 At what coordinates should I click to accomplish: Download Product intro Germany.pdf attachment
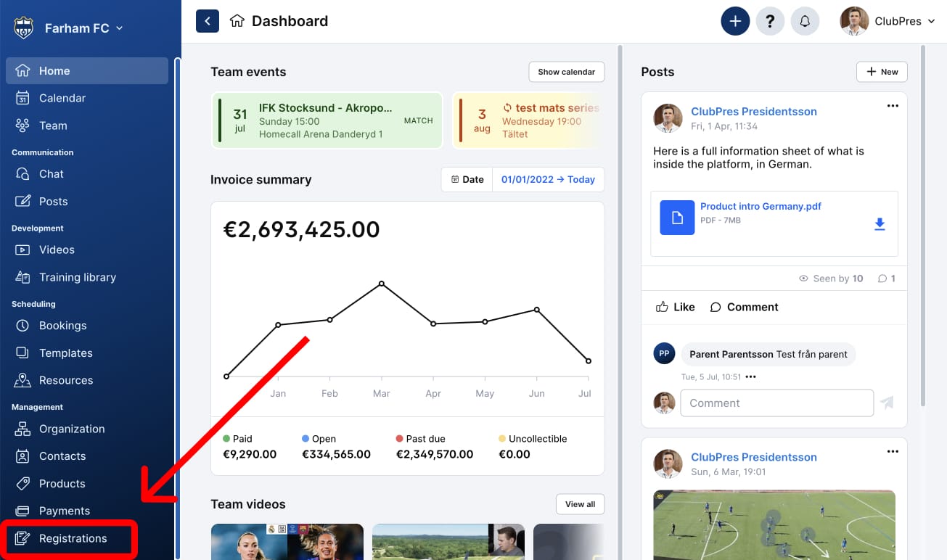tap(880, 225)
